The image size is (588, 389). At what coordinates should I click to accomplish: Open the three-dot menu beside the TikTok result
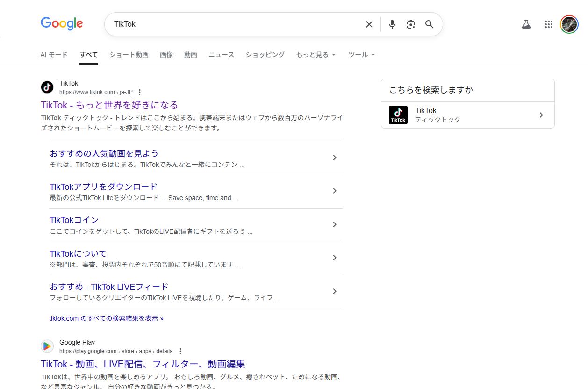click(x=140, y=92)
